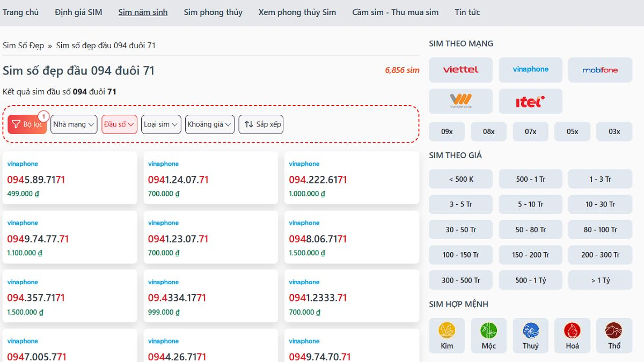The height and width of the screenshot is (362, 644).
Task: Open SIM number 0945.89.7171
Action: point(36,180)
